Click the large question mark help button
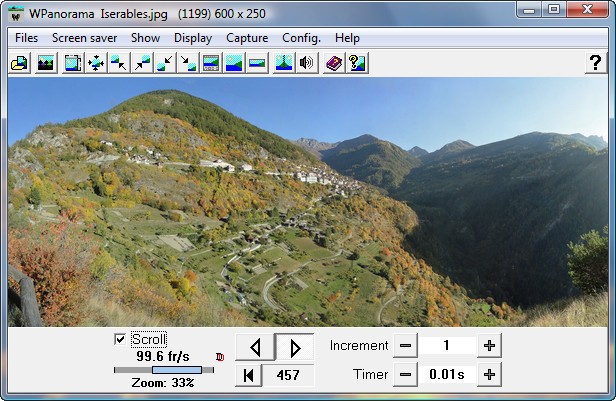 (x=596, y=63)
